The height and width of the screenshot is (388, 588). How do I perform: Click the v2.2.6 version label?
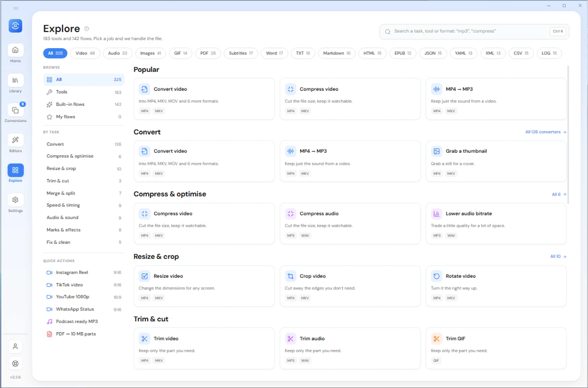tap(15, 377)
